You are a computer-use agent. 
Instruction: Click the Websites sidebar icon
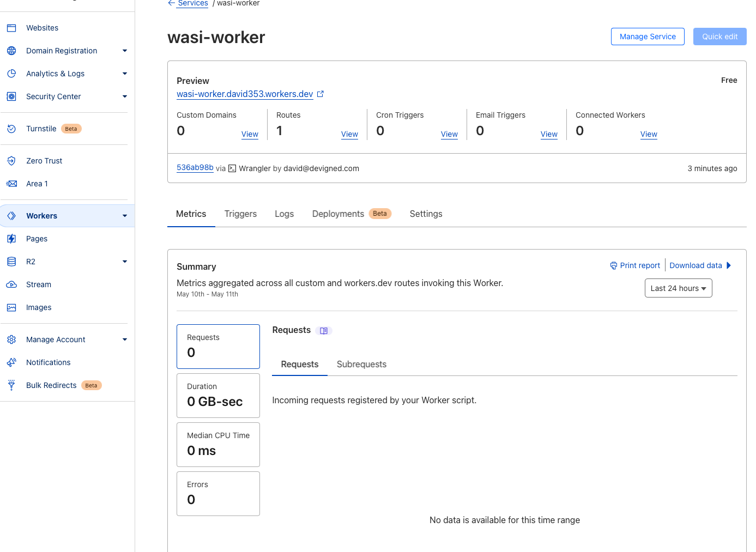(x=11, y=28)
